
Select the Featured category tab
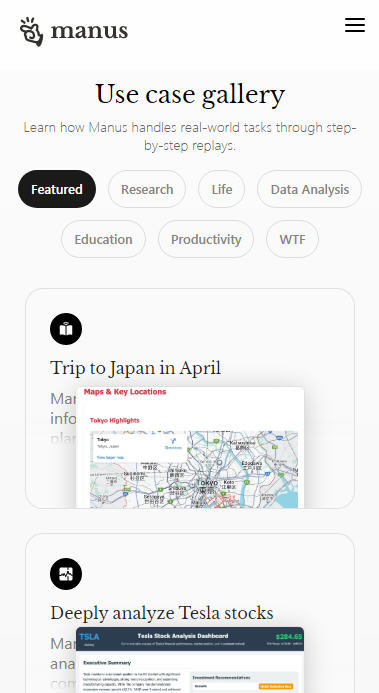pyautogui.click(x=57, y=189)
